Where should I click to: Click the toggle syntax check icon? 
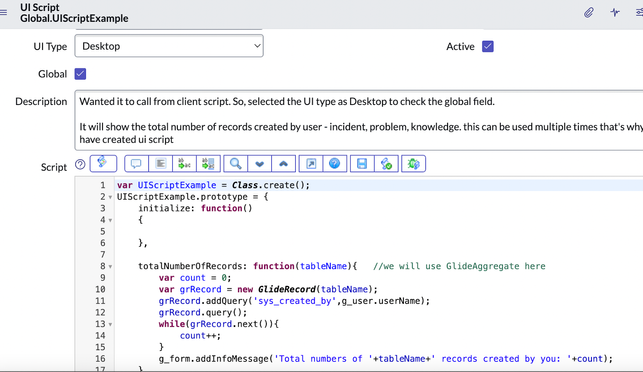386,164
